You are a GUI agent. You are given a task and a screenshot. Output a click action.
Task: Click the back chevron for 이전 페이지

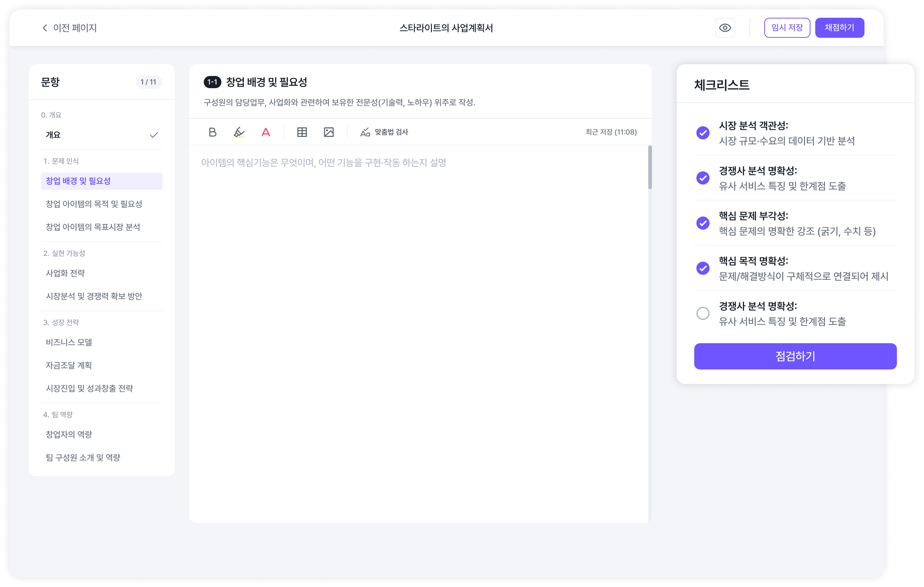[45, 28]
